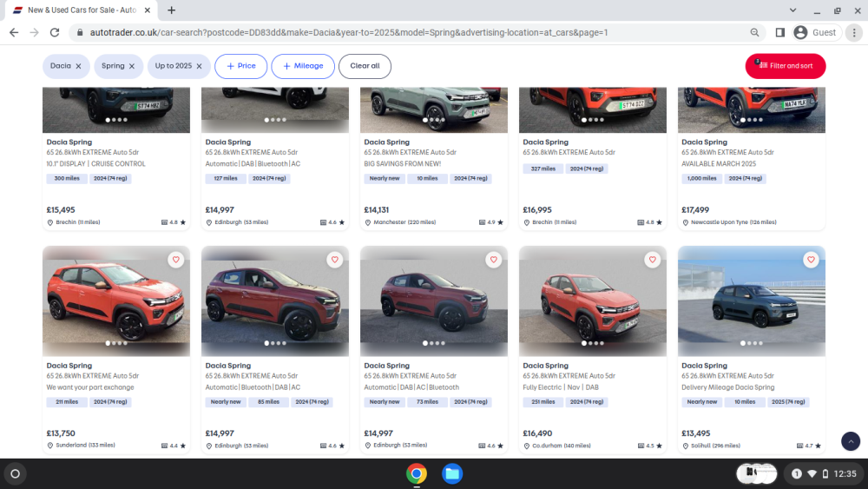Click the £16,995 price
This screenshot has height=489, width=868.
[x=537, y=210]
